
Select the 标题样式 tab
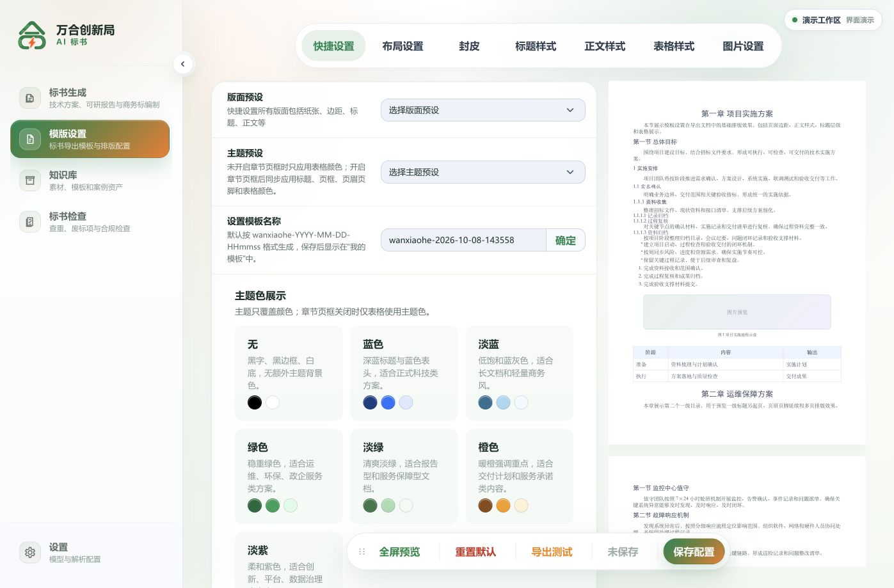point(536,46)
